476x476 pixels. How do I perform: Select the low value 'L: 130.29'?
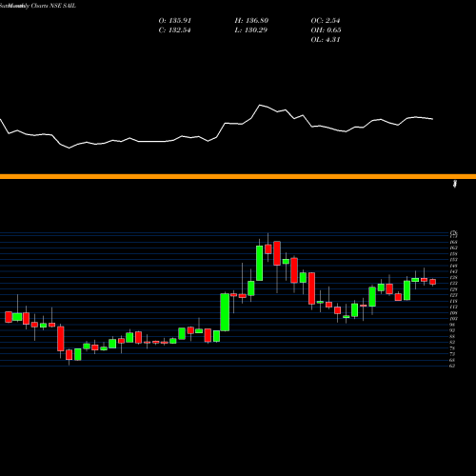250,30
